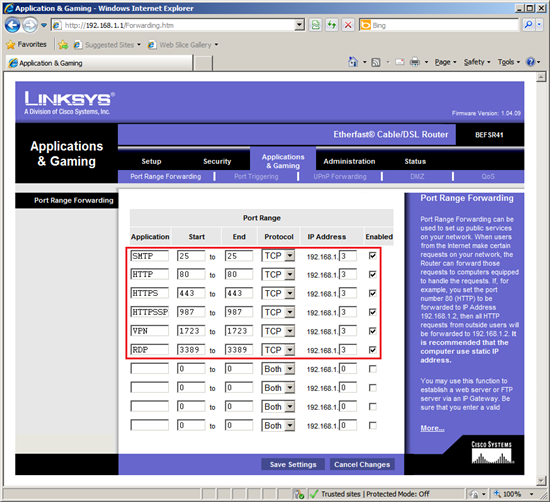Click the RSS Feeds icon
The width and height of the screenshot is (550, 502).
[x=376, y=62]
